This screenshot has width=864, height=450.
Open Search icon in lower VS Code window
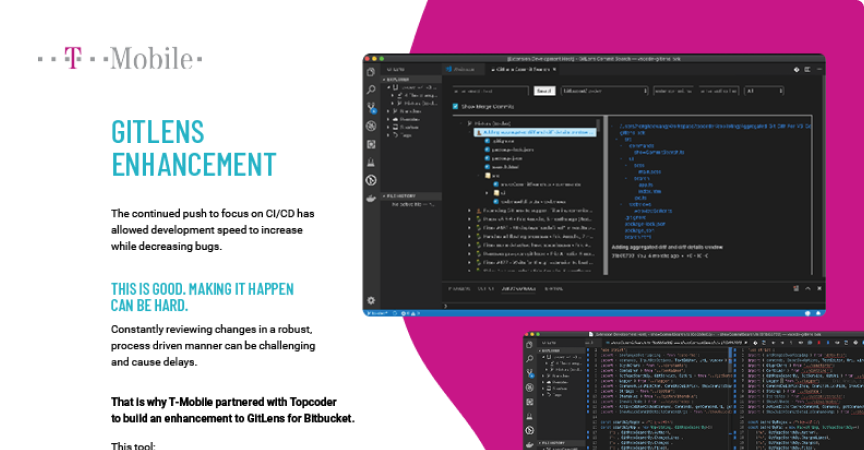(530, 359)
